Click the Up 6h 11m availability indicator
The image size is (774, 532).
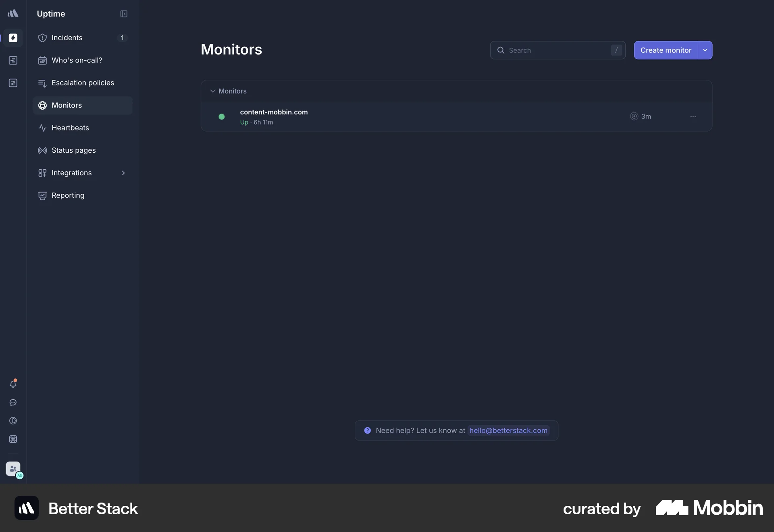256,123
